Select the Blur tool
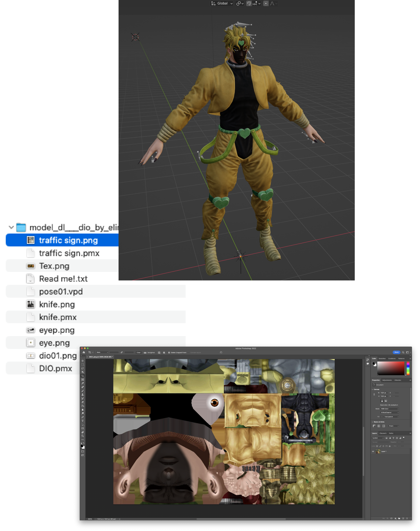The width and height of the screenshot is (420, 531). tap(83, 410)
